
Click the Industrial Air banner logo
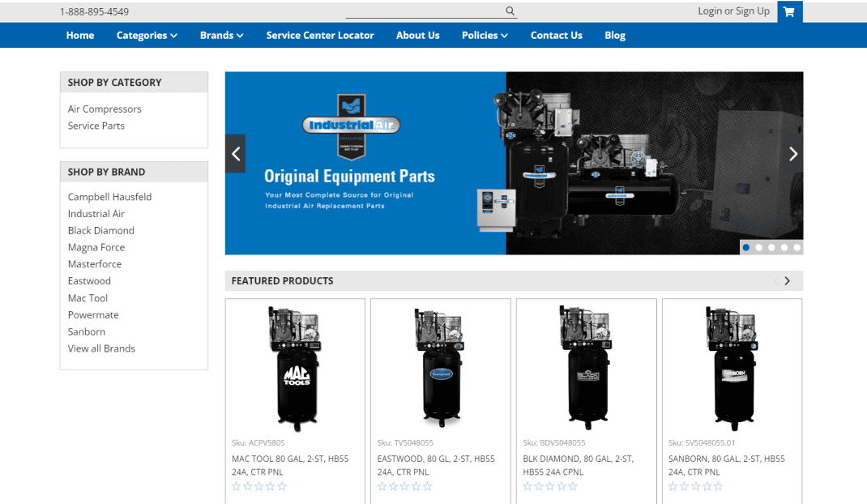click(351, 126)
